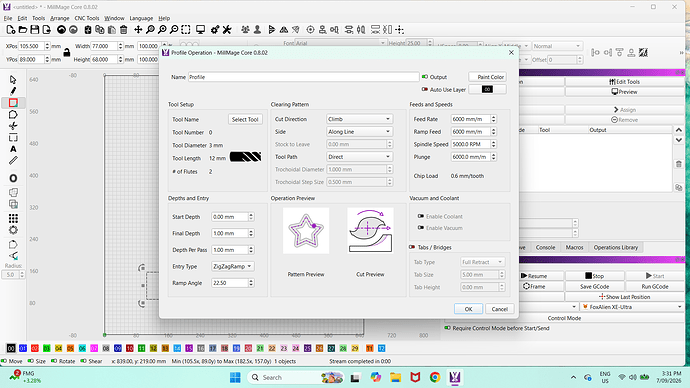
Task: Click the Run GCode button
Action: 655,286
